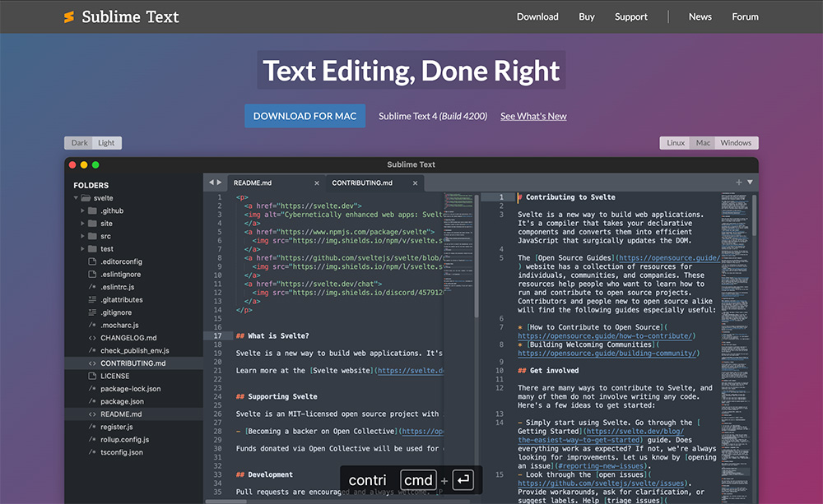Image resolution: width=823 pixels, height=504 pixels.
Task: Open the tab list dropdown arrow
Action: [x=750, y=183]
